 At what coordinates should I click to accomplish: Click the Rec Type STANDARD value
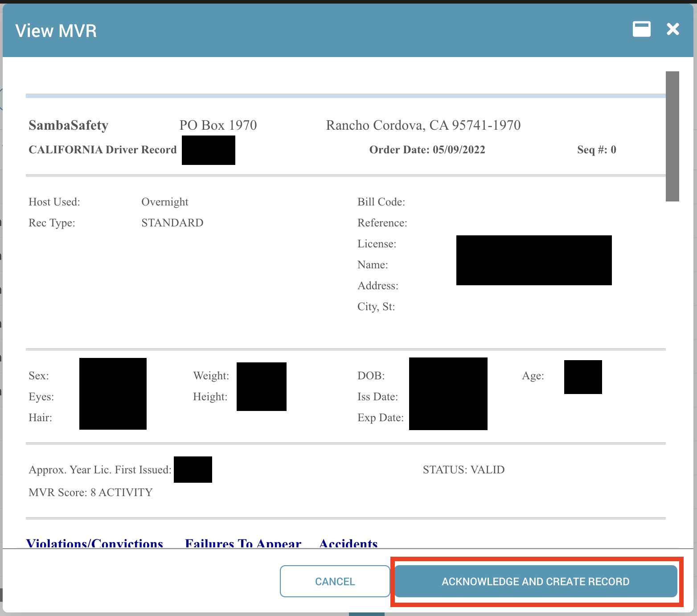coord(172,223)
